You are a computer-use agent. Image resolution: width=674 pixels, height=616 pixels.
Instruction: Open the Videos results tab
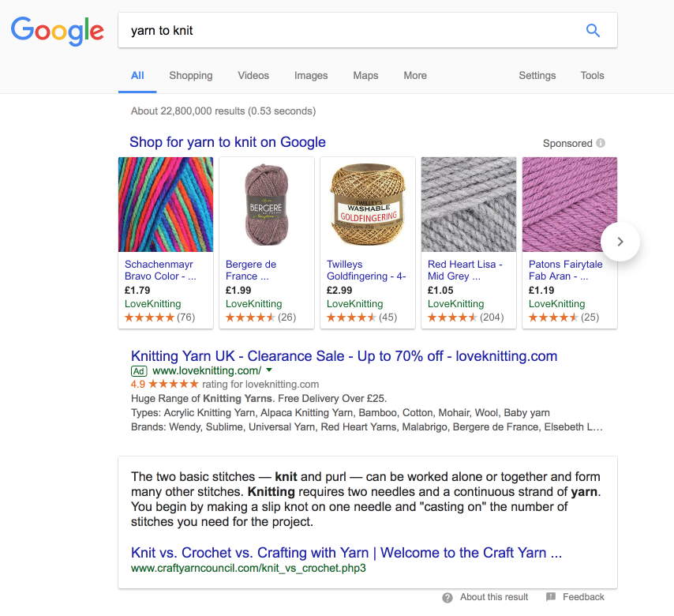coord(253,75)
